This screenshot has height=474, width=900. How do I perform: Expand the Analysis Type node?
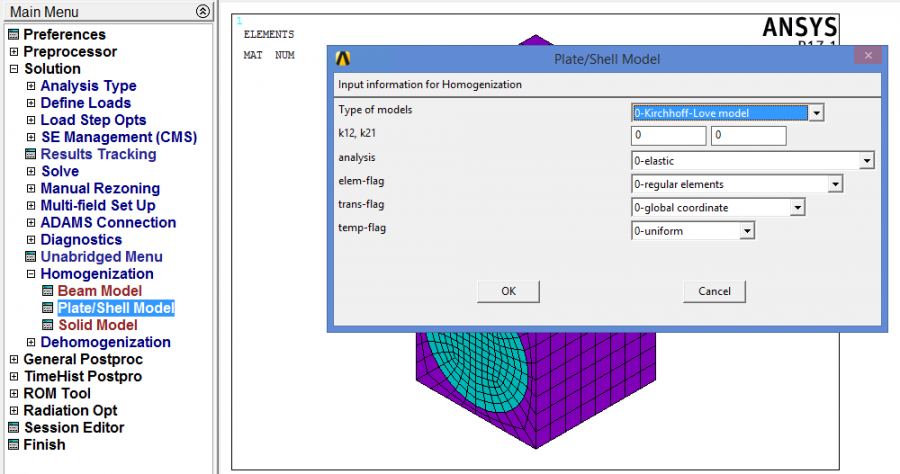(x=31, y=86)
